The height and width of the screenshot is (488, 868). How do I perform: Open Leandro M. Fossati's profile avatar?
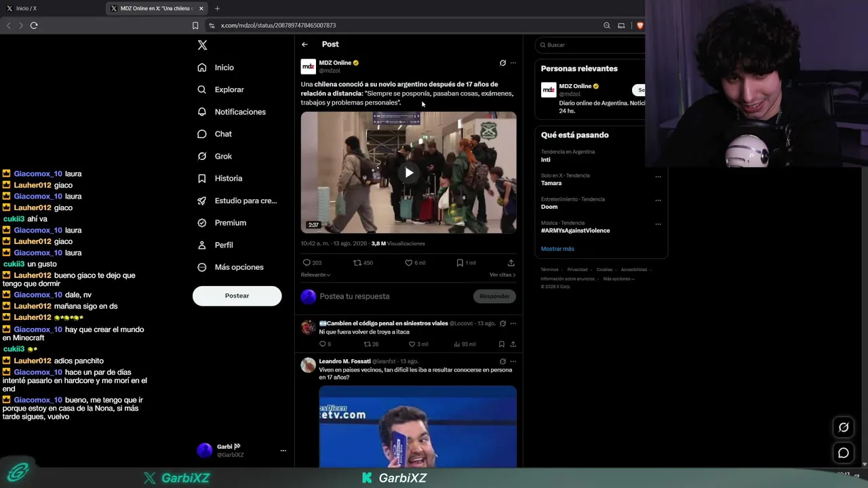tap(309, 366)
